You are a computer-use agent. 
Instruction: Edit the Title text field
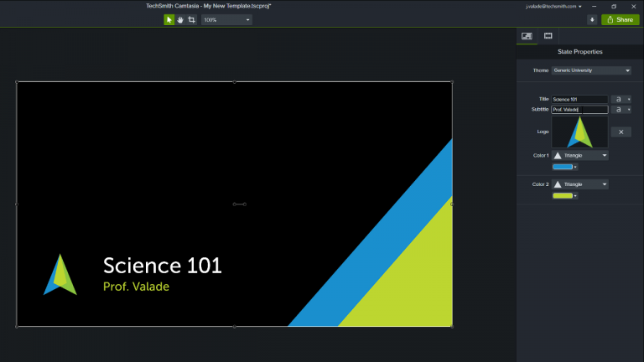point(579,100)
